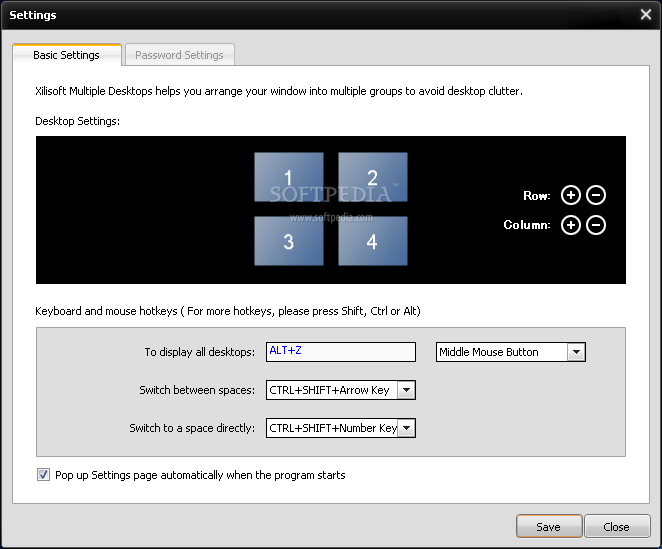Click the 'Column:' label

pyautogui.click(x=527, y=225)
